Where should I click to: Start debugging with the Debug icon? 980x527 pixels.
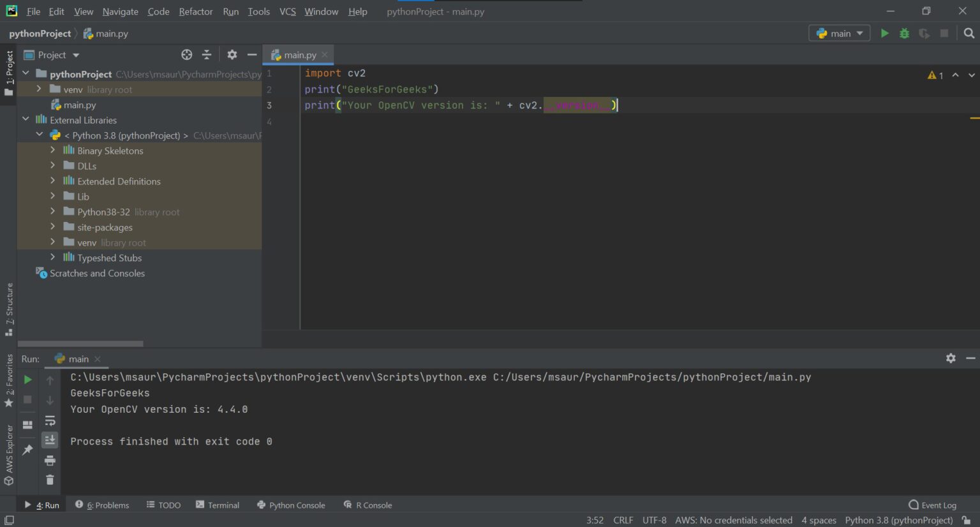tap(904, 33)
